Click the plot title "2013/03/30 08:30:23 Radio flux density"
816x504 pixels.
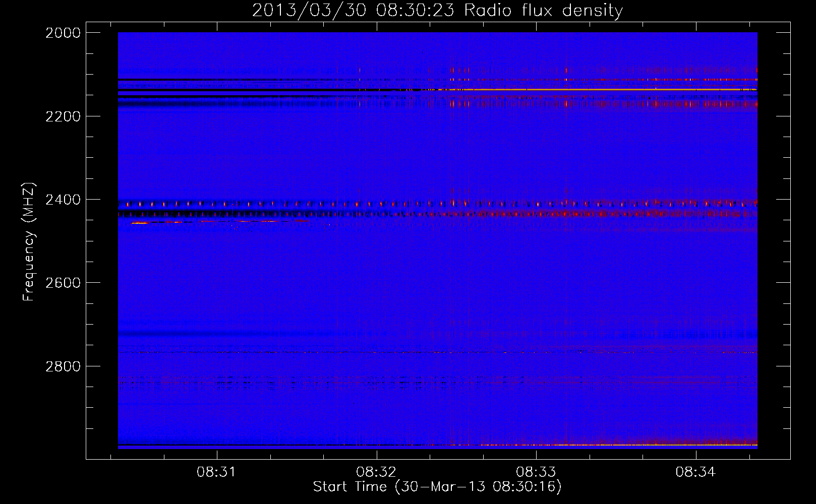tap(437, 10)
